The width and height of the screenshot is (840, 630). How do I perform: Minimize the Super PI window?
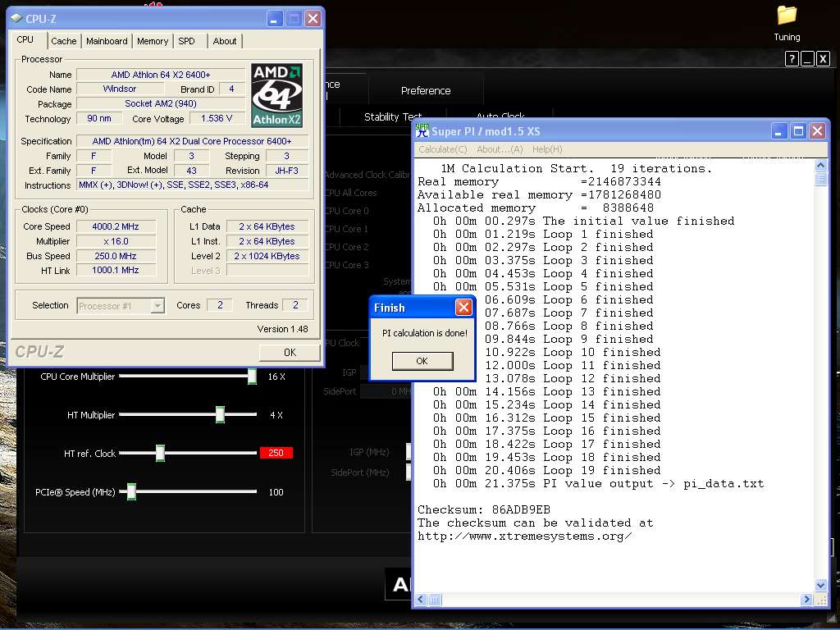click(x=779, y=130)
